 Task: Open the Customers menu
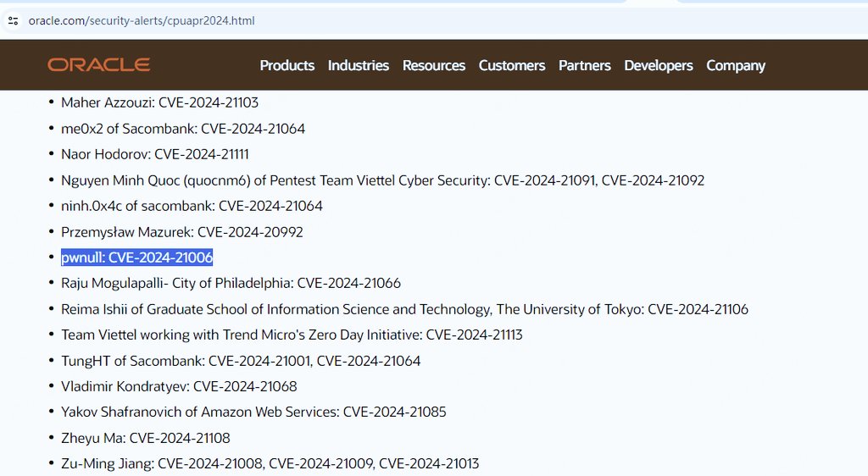pos(512,65)
